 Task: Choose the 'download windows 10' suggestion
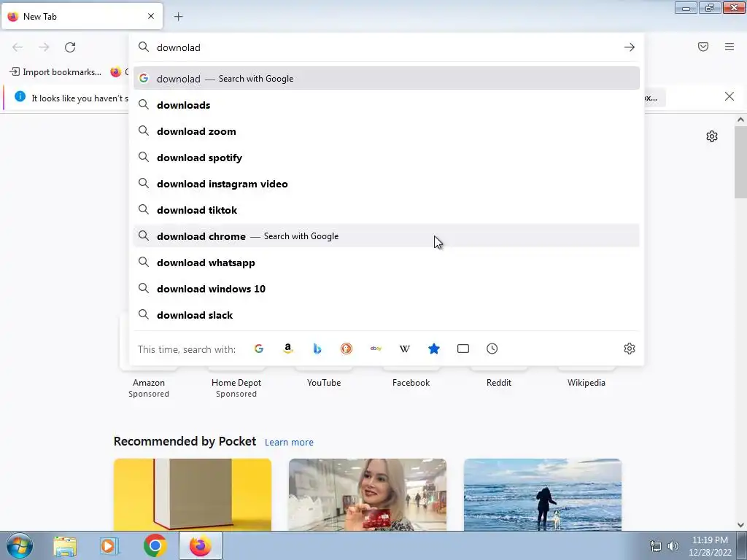point(387,289)
